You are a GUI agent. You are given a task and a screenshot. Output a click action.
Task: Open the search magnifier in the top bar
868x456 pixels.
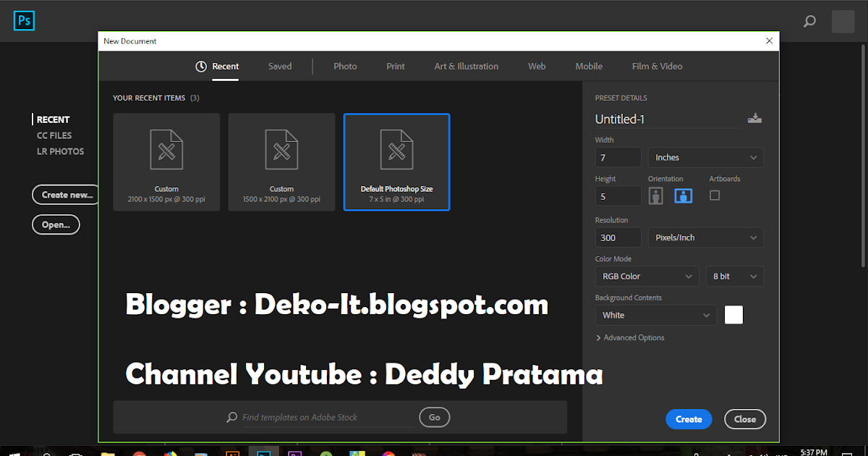pos(810,22)
